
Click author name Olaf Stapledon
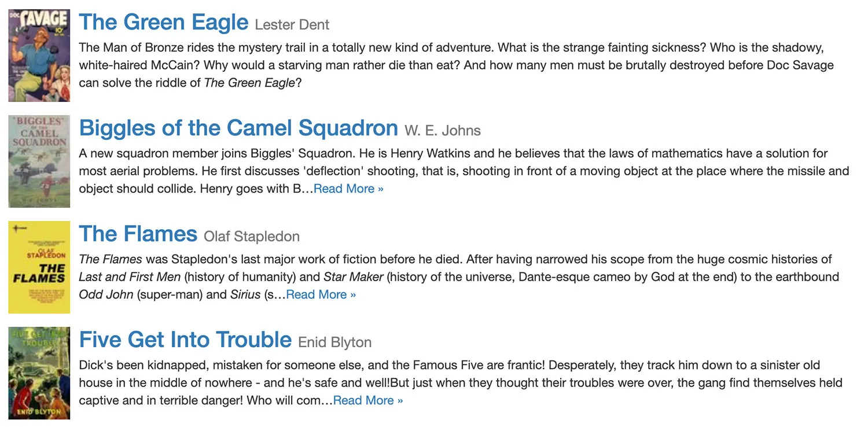click(x=251, y=237)
